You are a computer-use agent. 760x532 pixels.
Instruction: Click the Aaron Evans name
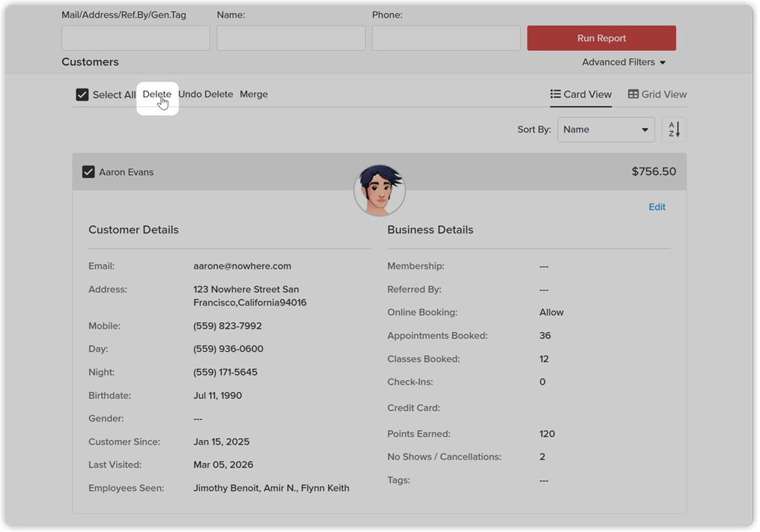coord(126,172)
